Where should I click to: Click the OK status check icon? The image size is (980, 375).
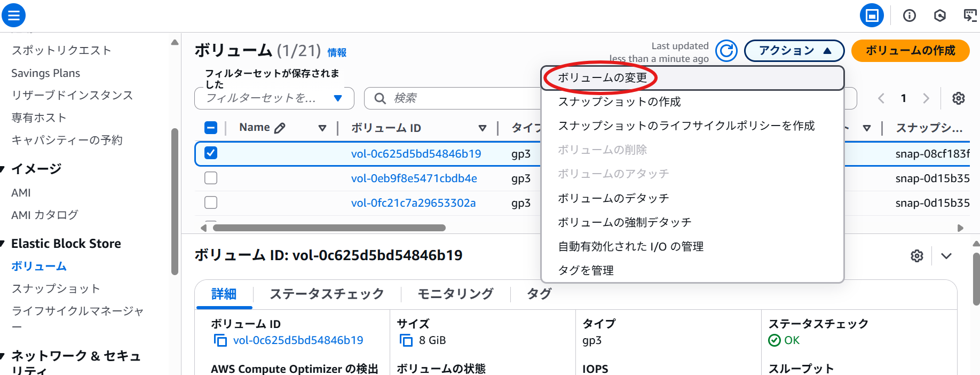point(774,340)
